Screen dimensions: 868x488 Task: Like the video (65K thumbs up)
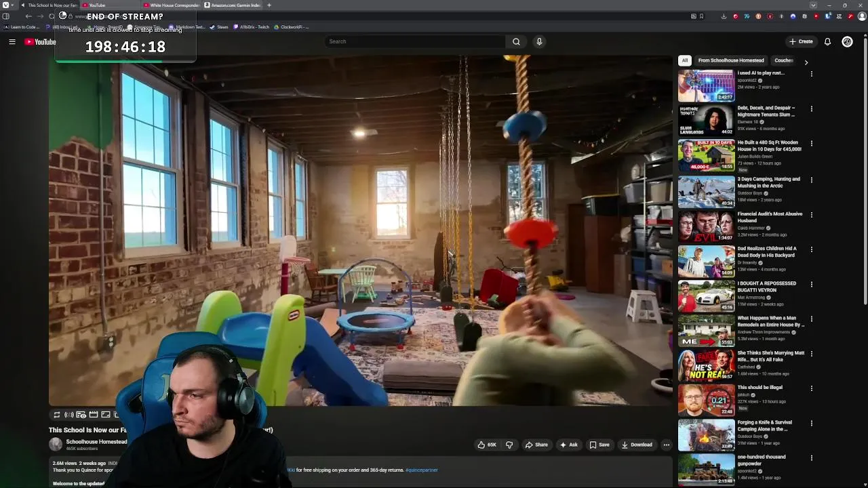pyautogui.click(x=487, y=445)
